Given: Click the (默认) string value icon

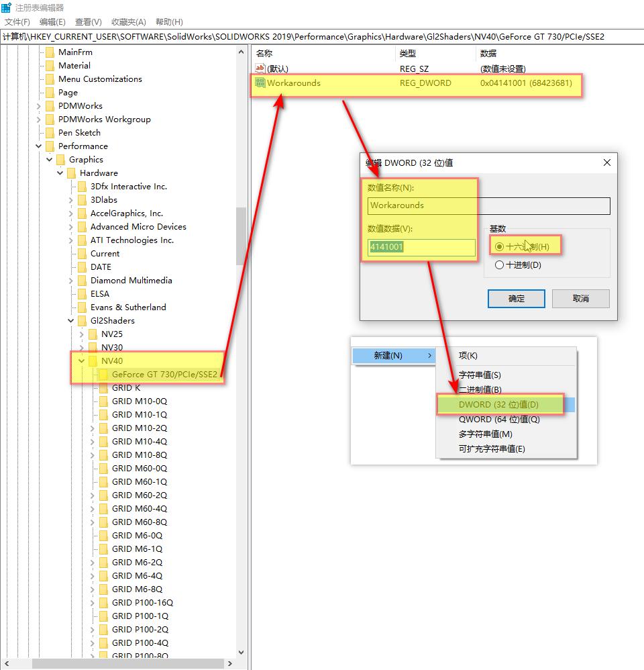Looking at the screenshot, I should point(260,68).
